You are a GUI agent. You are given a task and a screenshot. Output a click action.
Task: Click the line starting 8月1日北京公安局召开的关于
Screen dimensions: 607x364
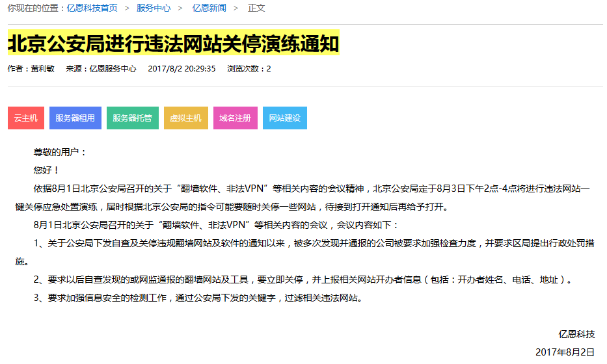[216, 225]
